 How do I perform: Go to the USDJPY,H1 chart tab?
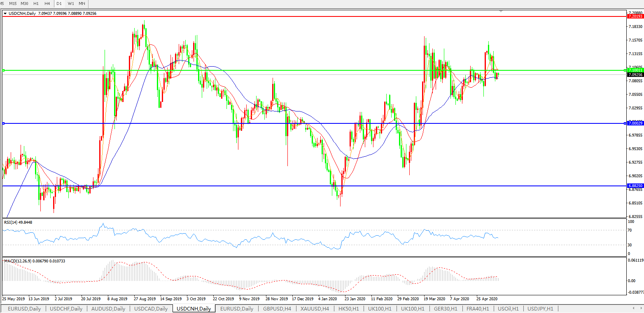coord(540,308)
